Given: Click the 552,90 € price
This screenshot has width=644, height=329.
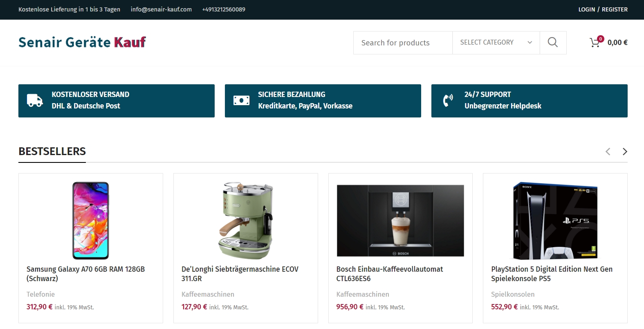Looking at the screenshot, I should pyautogui.click(x=504, y=307).
